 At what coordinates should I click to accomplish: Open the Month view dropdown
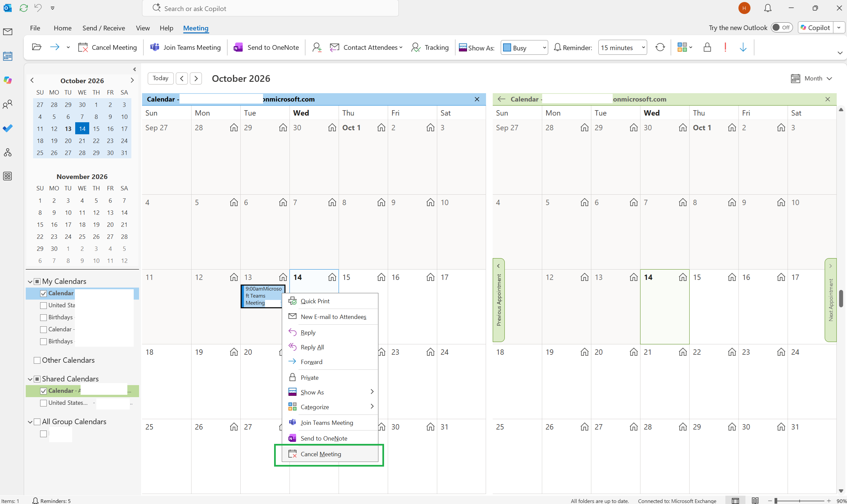click(811, 78)
